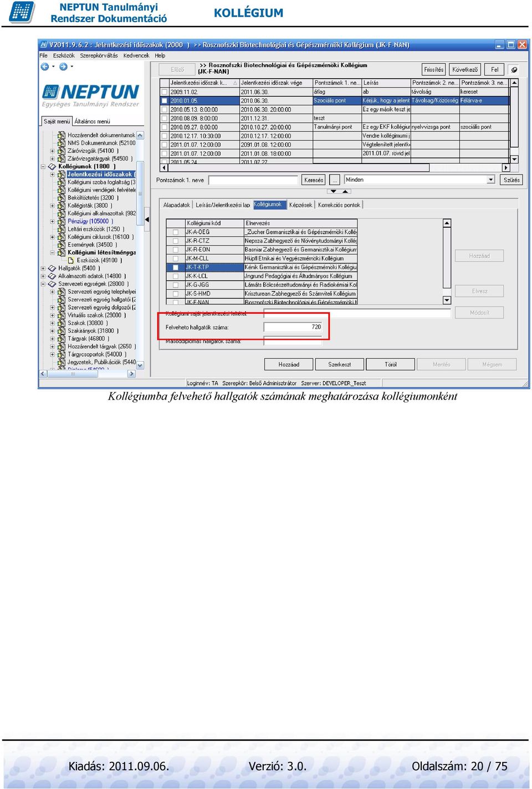Expand the Kollégiumi ciklusok tree node
This screenshot has height=789, width=532.
pyautogui.click(x=53, y=237)
